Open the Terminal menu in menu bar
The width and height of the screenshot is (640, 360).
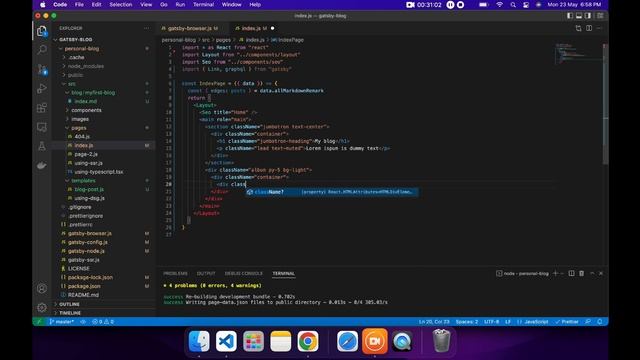pos(203,4)
